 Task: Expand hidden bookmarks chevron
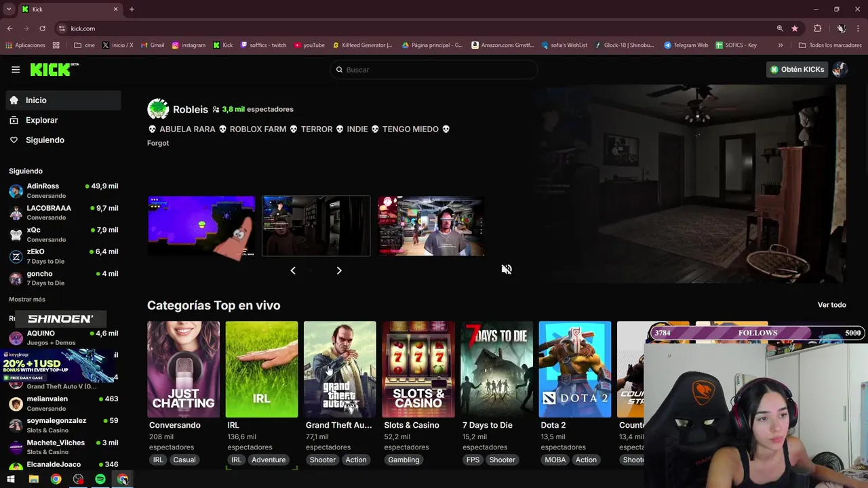click(x=781, y=45)
